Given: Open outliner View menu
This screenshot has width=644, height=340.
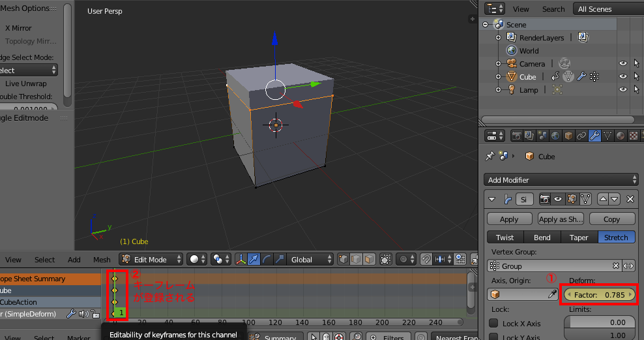Looking at the screenshot, I should coord(521,9).
